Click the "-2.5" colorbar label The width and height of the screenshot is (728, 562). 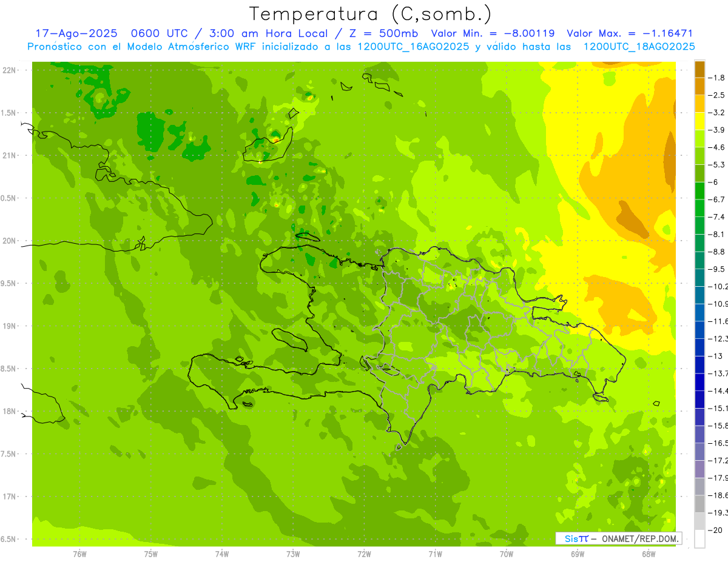pos(717,95)
